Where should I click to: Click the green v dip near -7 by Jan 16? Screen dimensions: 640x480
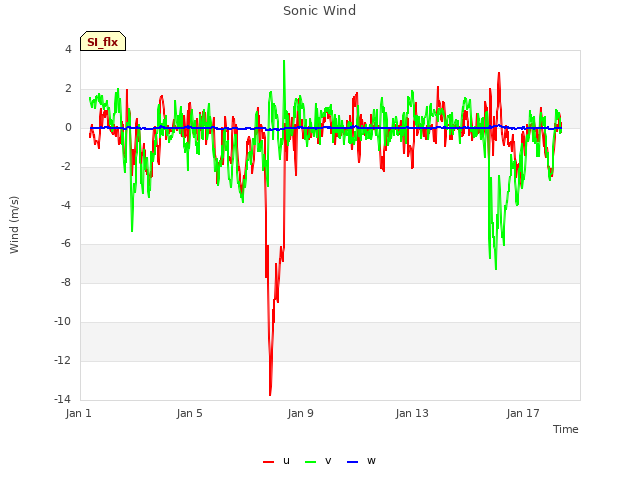click(x=496, y=268)
